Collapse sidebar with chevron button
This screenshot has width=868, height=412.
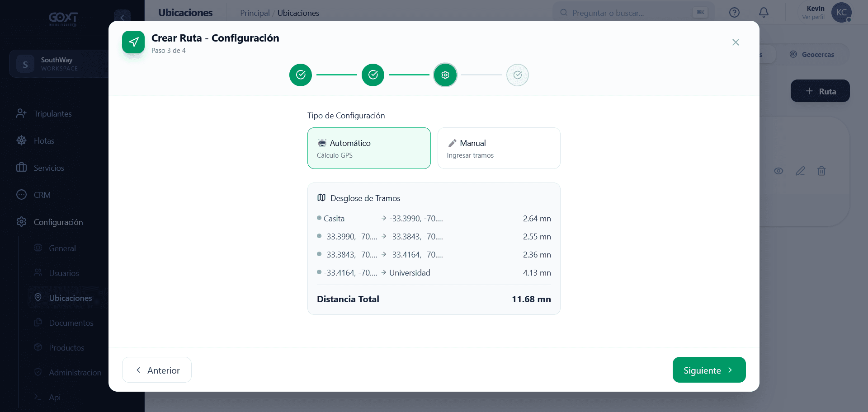122,17
